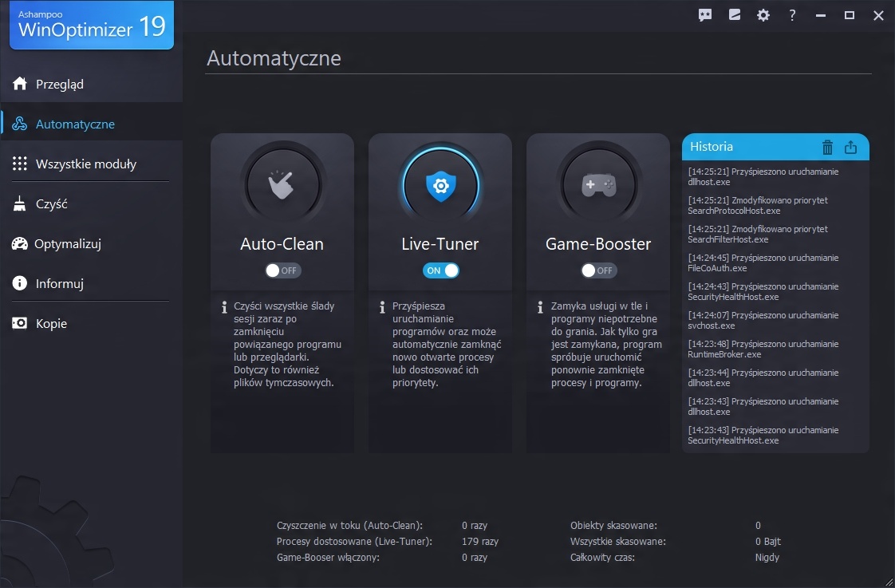Open the feedback chat bubble icon
The height and width of the screenshot is (588, 895).
[705, 15]
